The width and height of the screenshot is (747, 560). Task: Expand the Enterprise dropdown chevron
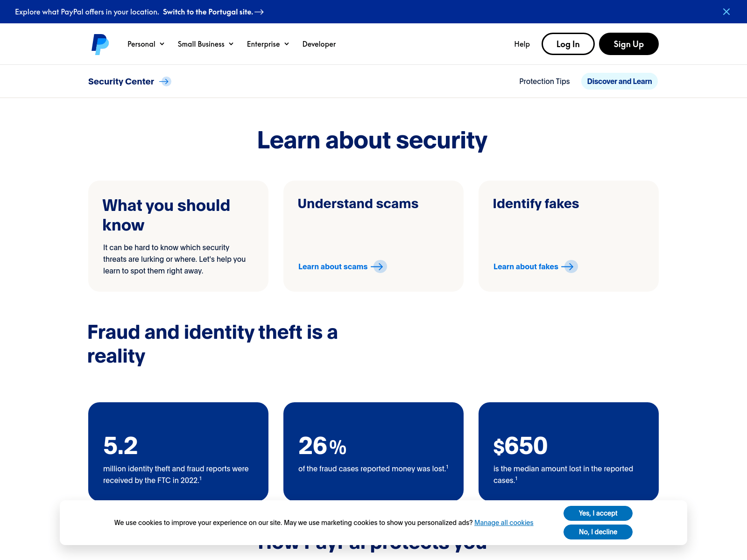click(x=287, y=44)
